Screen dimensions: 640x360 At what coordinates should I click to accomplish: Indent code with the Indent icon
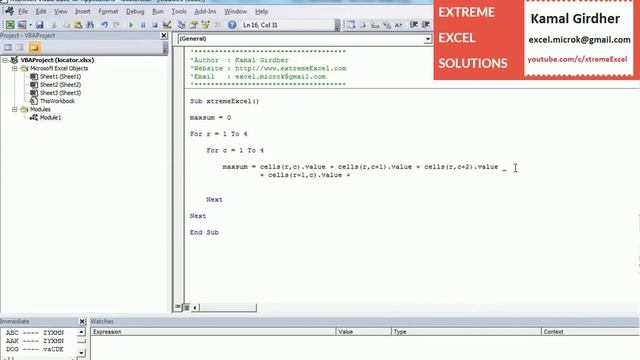pos(413,25)
